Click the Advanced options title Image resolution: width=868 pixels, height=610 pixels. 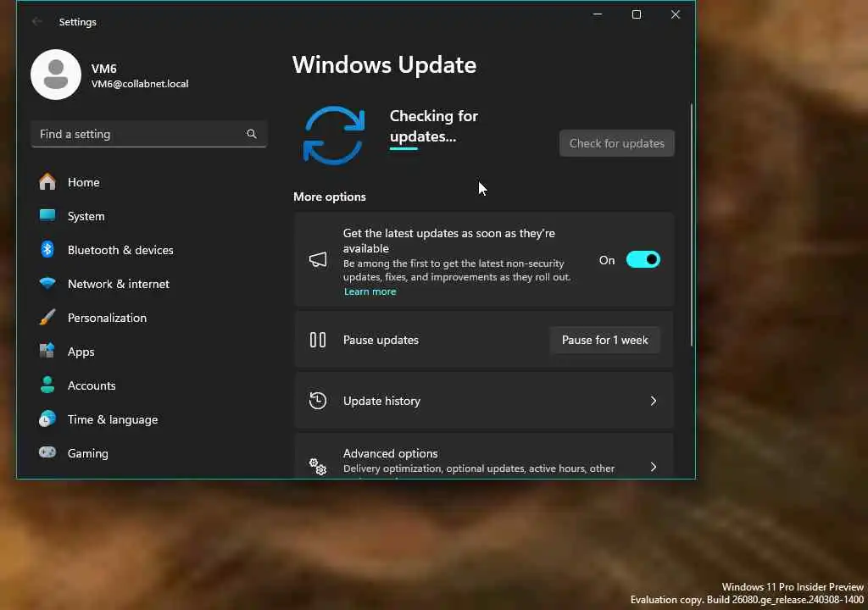390,453
